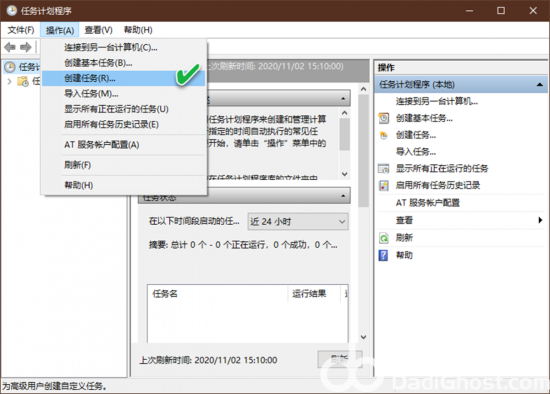The height and width of the screenshot is (394, 550).
Task: Click center pane scrollbar up arrow
Action: 363,89
